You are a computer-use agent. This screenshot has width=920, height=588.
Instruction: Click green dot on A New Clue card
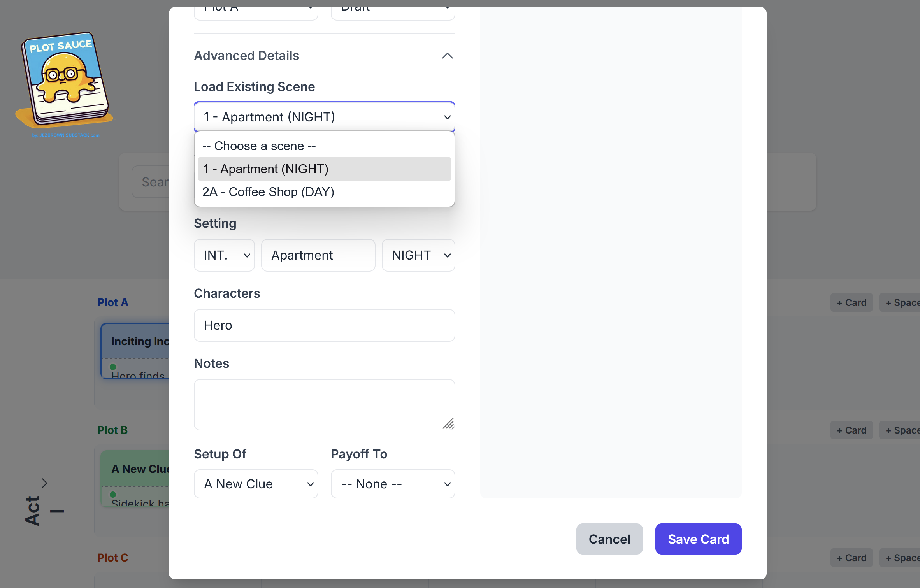click(113, 494)
